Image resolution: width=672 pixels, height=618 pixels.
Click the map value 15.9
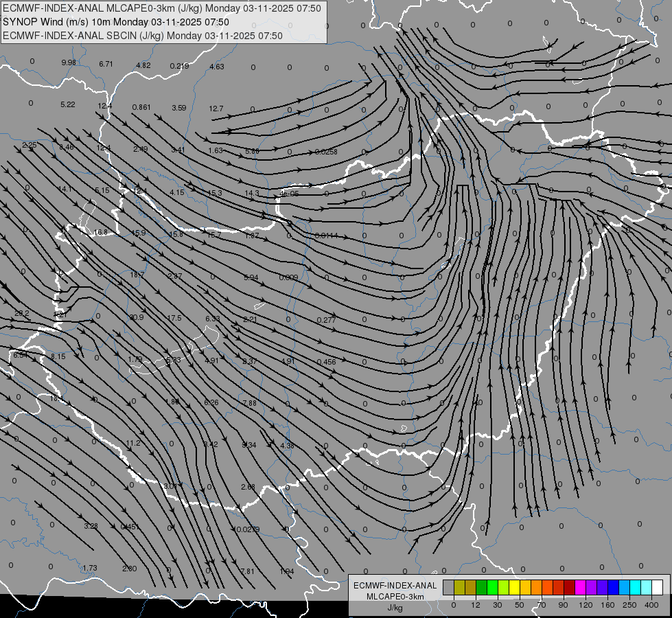point(138,233)
